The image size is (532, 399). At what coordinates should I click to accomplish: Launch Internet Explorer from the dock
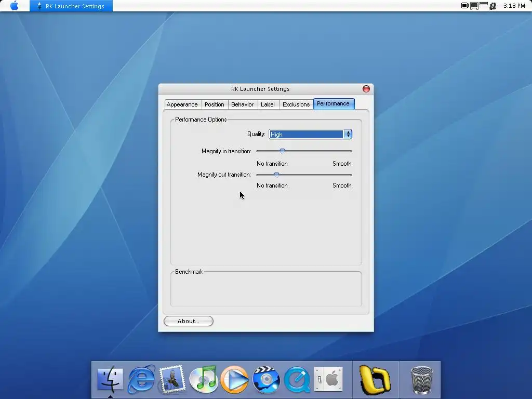(141, 379)
